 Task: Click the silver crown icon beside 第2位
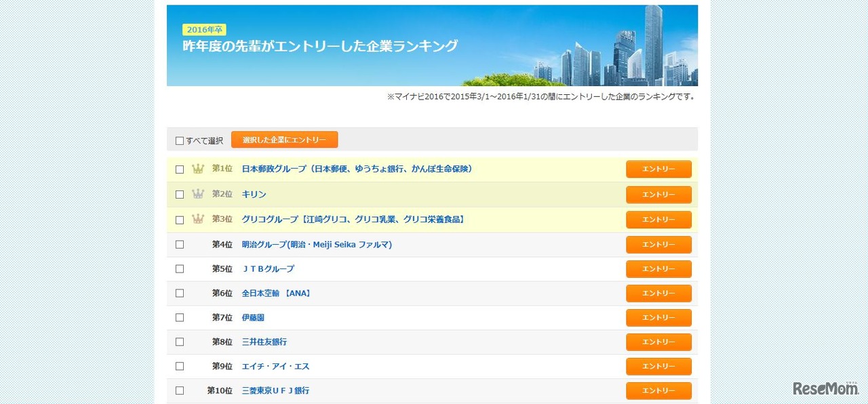(197, 194)
